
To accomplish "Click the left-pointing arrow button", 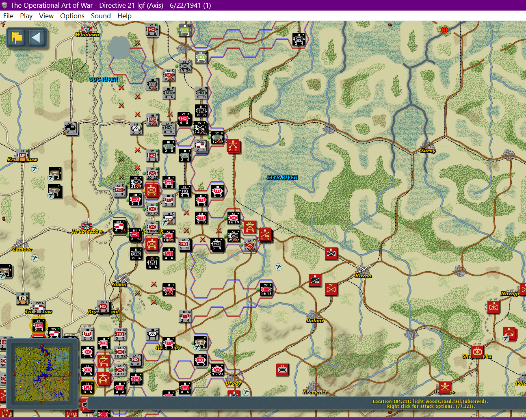I will click(x=37, y=38).
